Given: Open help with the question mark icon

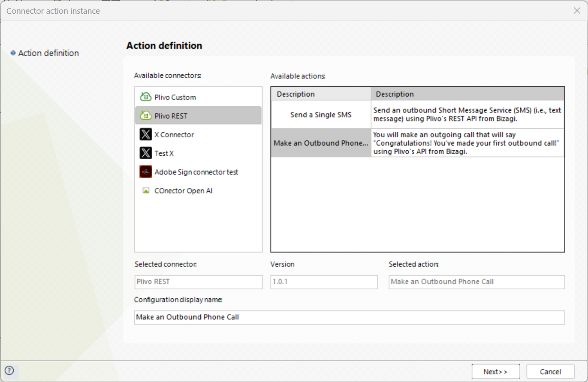Looking at the screenshot, I should 9,370.
